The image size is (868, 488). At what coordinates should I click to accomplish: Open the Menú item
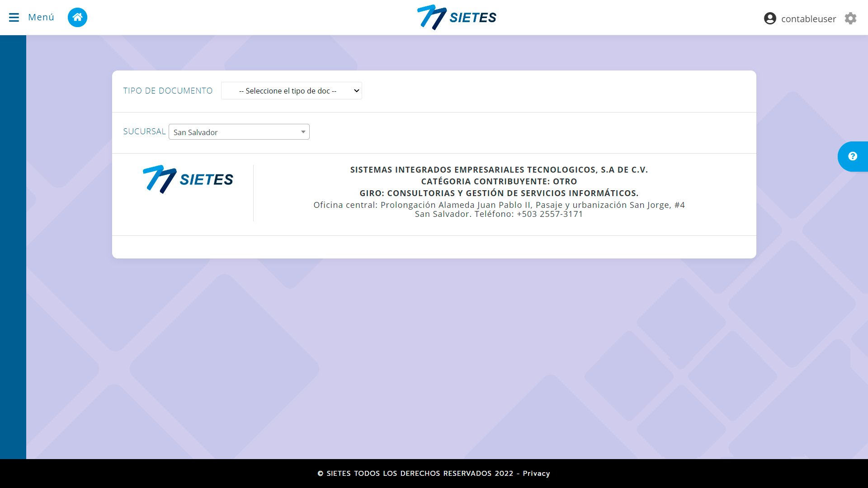41,17
